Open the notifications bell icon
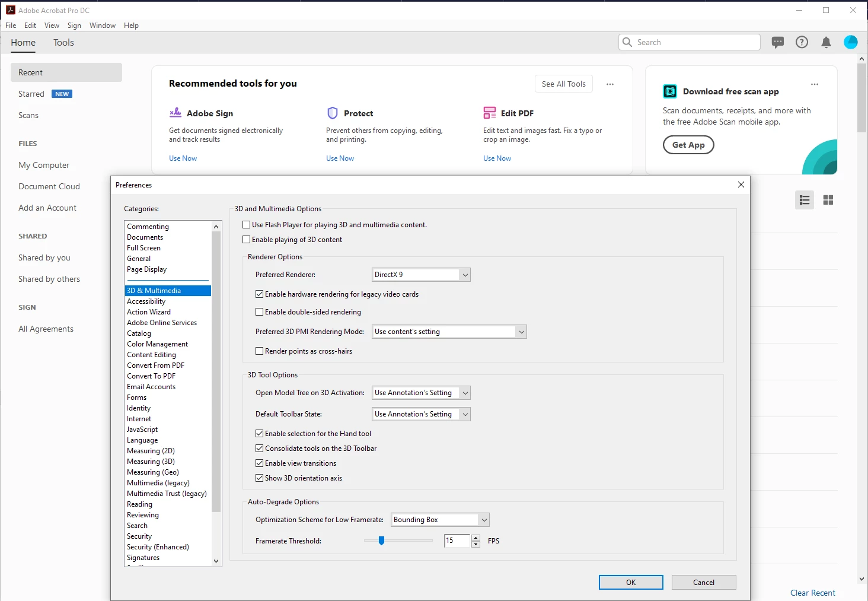 point(826,42)
